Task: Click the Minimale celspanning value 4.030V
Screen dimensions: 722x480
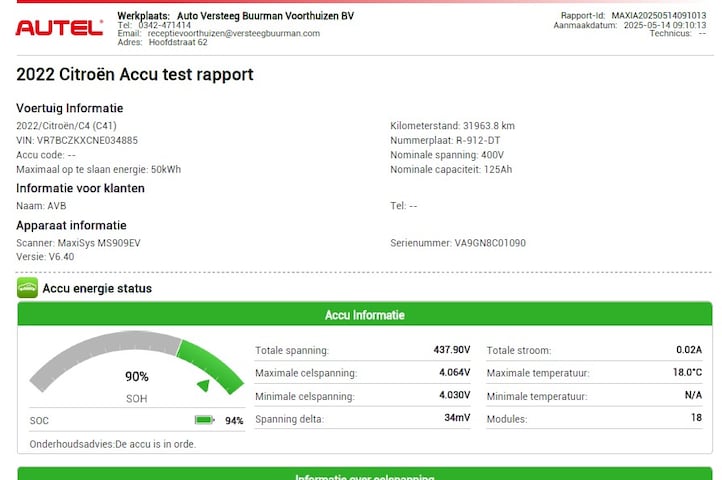Action: (454, 395)
